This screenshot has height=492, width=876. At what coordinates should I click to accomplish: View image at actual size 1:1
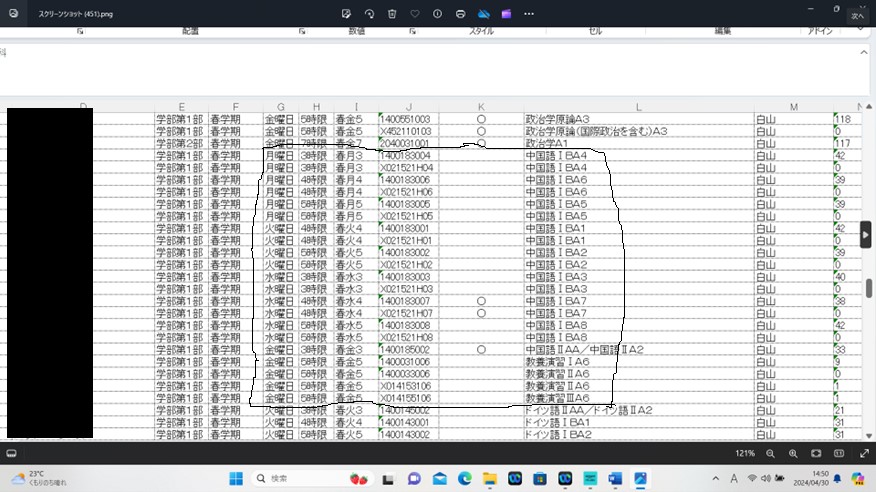[839, 453]
